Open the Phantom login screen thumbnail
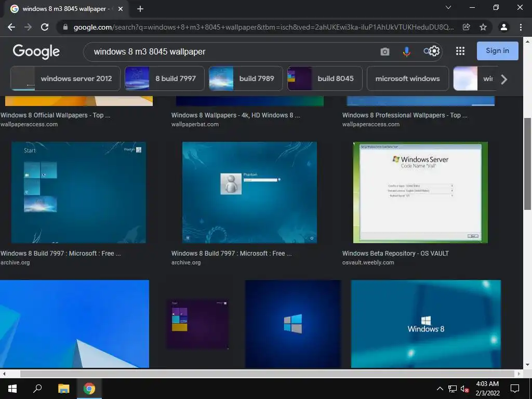Screen dimensions: 532x399 [x=249, y=192]
